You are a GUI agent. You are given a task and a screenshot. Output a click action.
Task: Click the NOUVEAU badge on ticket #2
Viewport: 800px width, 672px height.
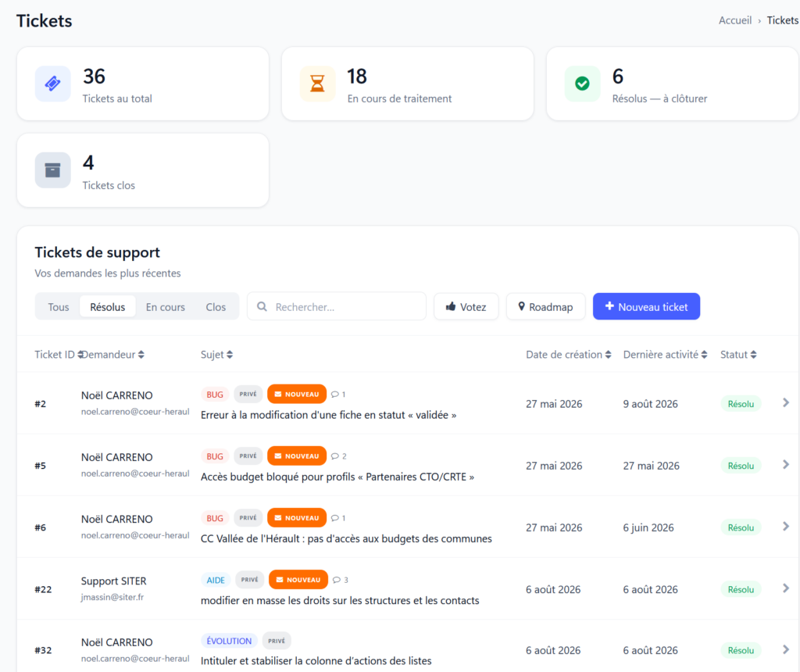[297, 394]
